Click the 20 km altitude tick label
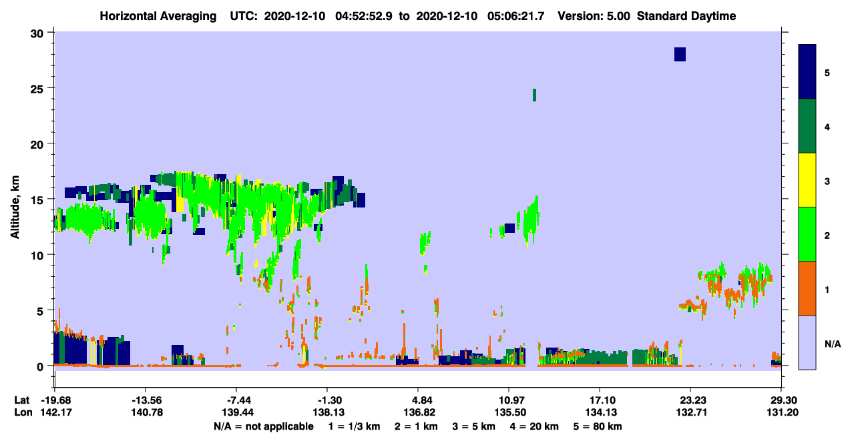 pyautogui.click(x=38, y=144)
